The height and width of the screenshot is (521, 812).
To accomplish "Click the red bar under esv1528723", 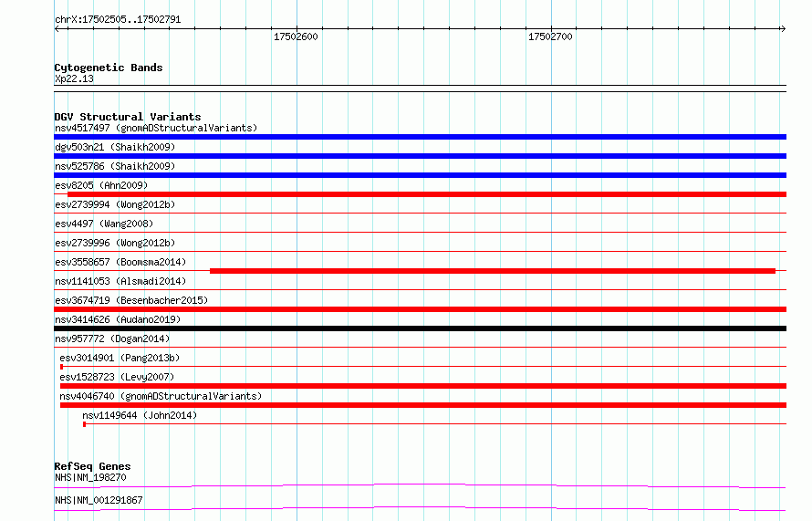I will click(x=423, y=386).
